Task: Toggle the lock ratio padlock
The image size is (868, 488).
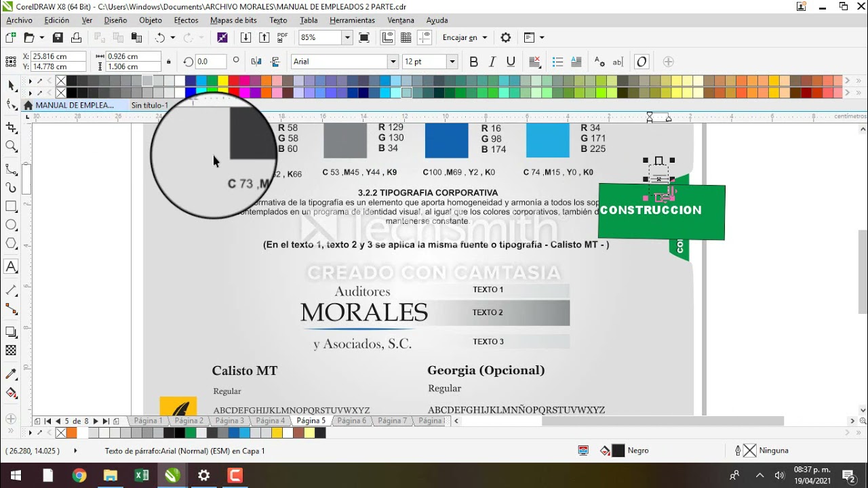Action: [x=169, y=62]
